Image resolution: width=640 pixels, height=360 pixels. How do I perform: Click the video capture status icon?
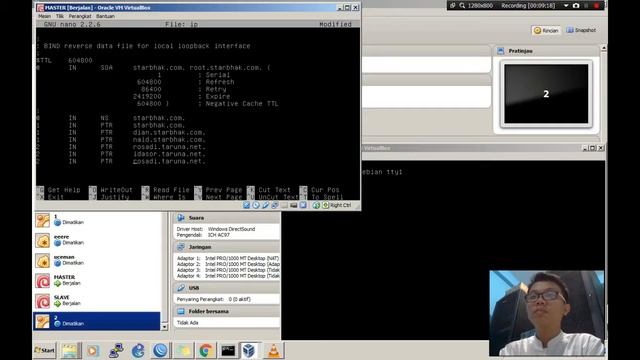[x=303, y=205]
